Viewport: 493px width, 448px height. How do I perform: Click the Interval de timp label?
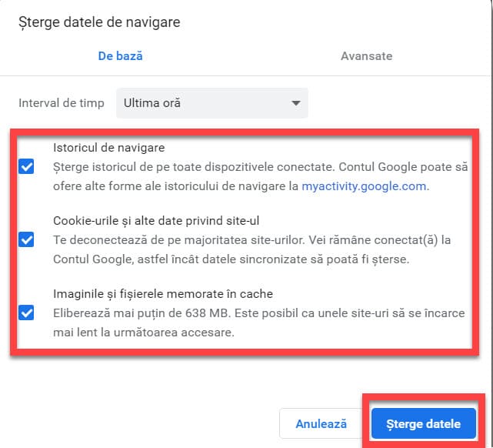click(62, 103)
